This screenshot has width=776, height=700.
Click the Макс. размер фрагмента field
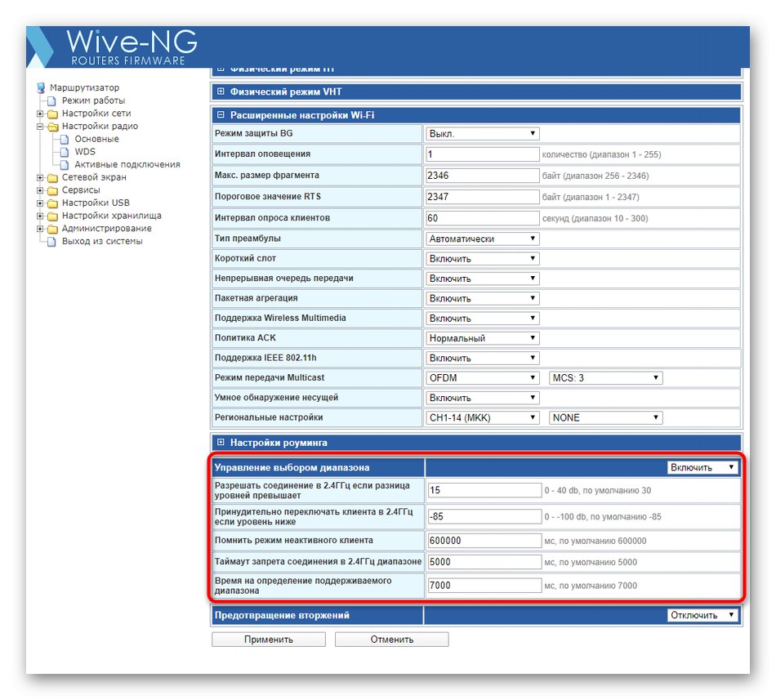pos(483,176)
